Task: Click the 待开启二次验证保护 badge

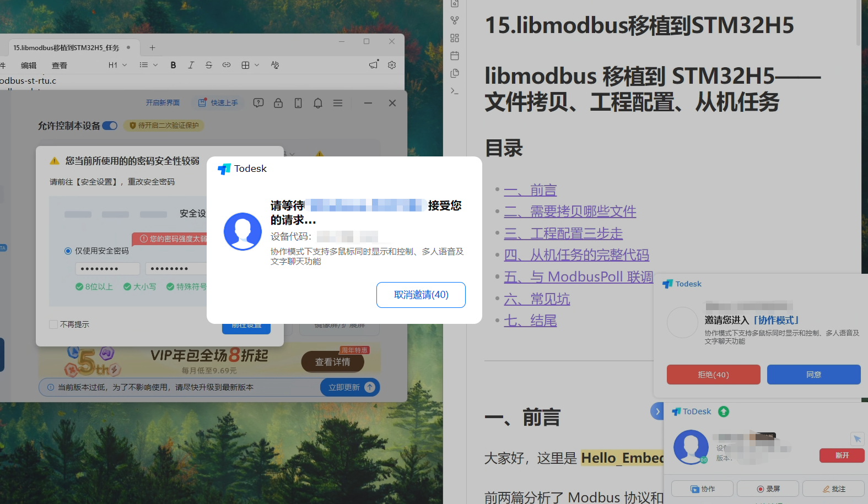Action: (164, 126)
